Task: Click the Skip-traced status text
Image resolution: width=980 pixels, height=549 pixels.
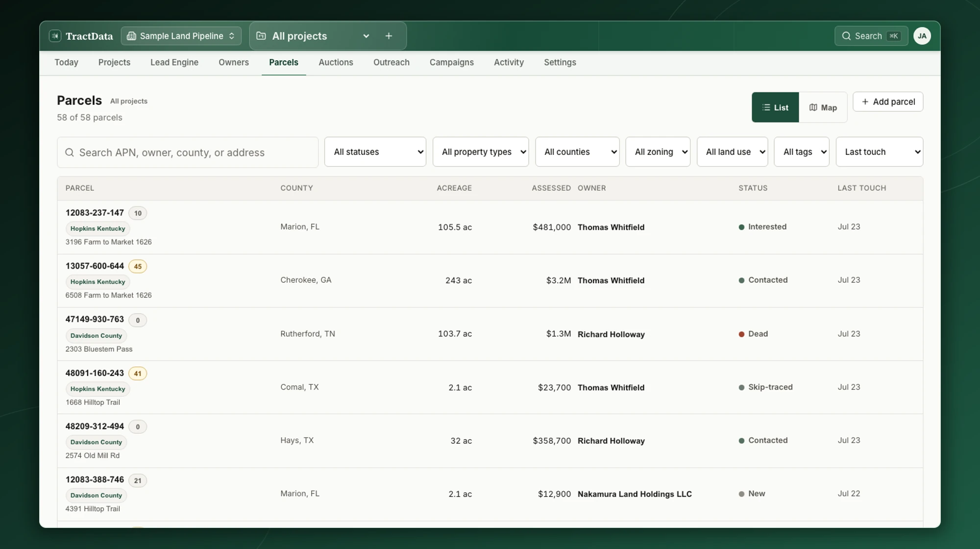Action: tap(770, 387)
